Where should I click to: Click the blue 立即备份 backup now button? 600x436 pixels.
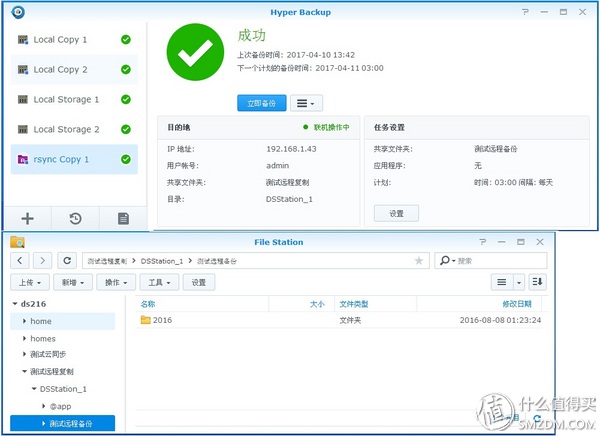click(262, 103)
